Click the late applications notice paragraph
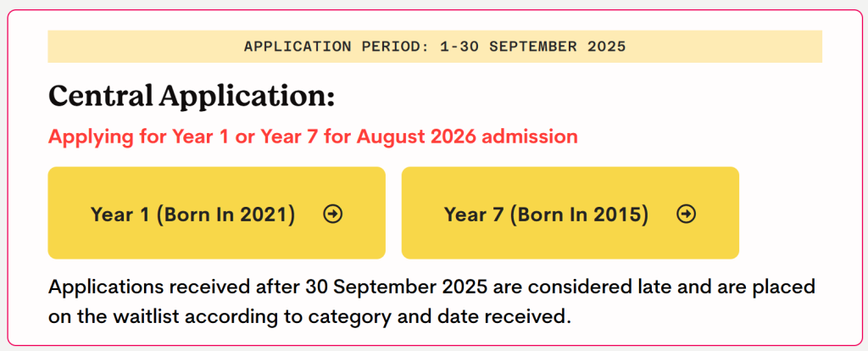 tap(431, 302)
